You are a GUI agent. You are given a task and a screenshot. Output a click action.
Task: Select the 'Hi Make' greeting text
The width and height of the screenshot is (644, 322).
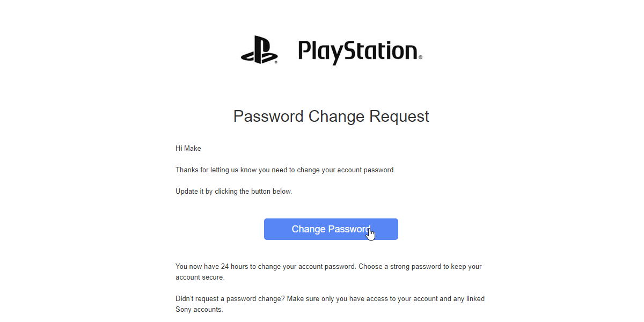188,148
